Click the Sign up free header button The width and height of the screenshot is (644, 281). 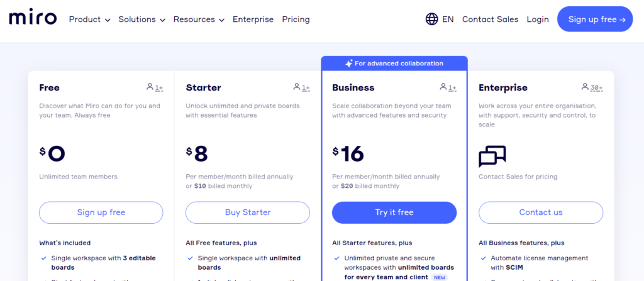pyautogui.click(x=595, y=19)
